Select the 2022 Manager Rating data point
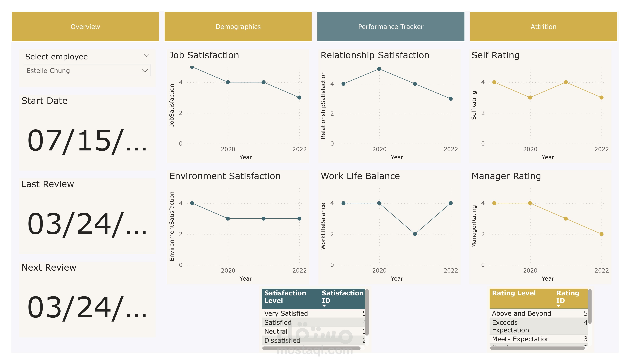This screenshot has height=364, width=630. pos(601,234)
